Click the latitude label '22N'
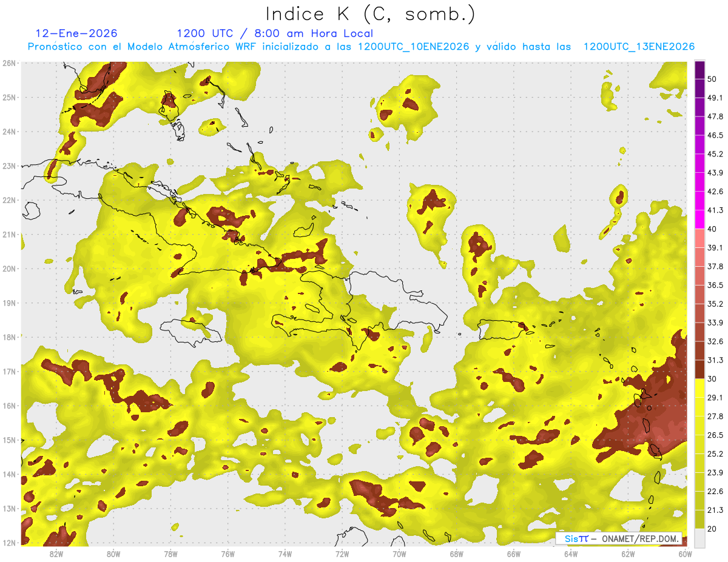 [9, 200]
